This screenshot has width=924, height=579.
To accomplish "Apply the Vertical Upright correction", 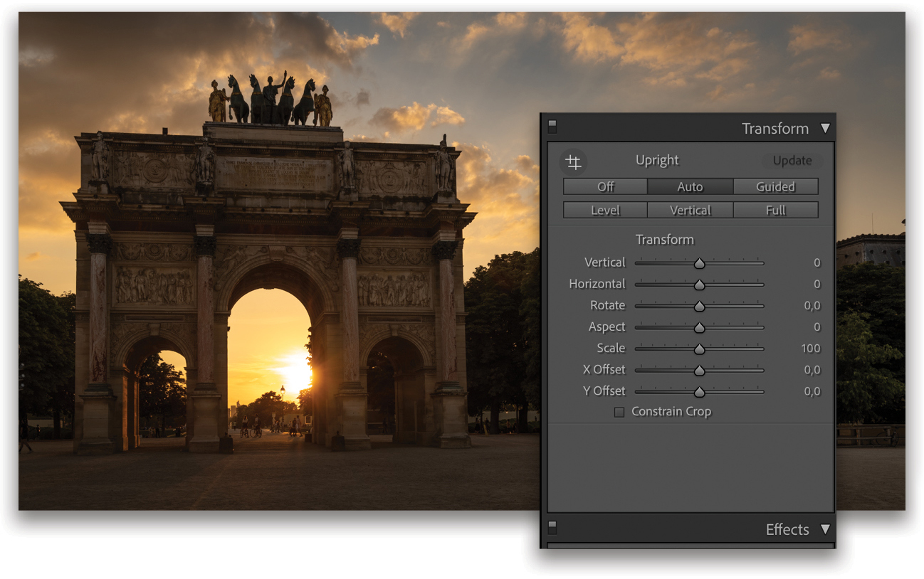I will click(x=690, y=210).
